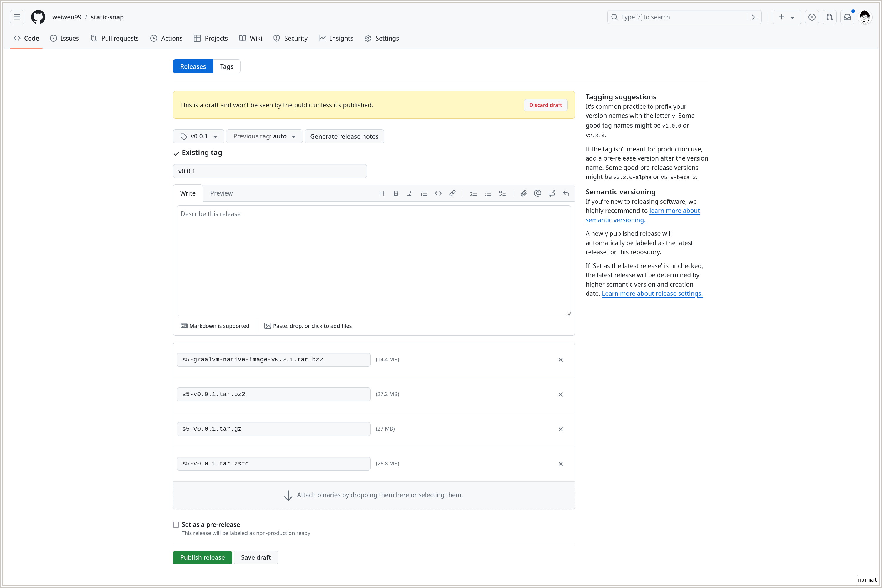Open the user avatar menu

pyautogui.click(x=865, y=17)
